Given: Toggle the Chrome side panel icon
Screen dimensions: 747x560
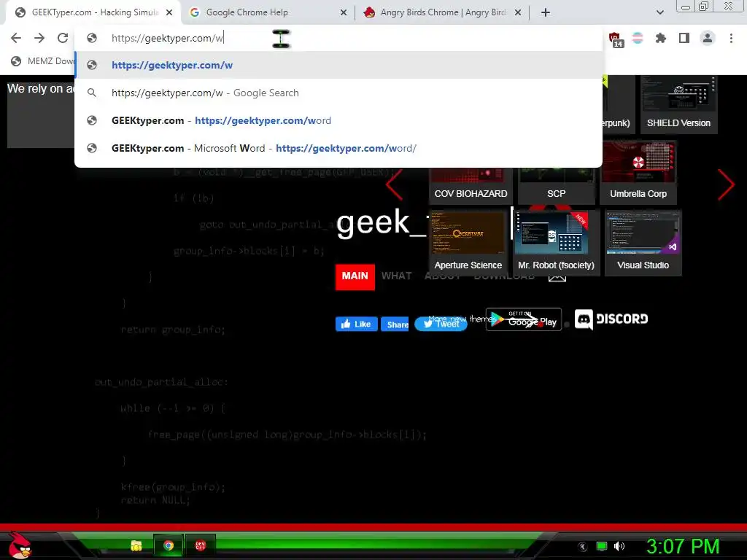Looking at the screenshot, I should [684, 38].
